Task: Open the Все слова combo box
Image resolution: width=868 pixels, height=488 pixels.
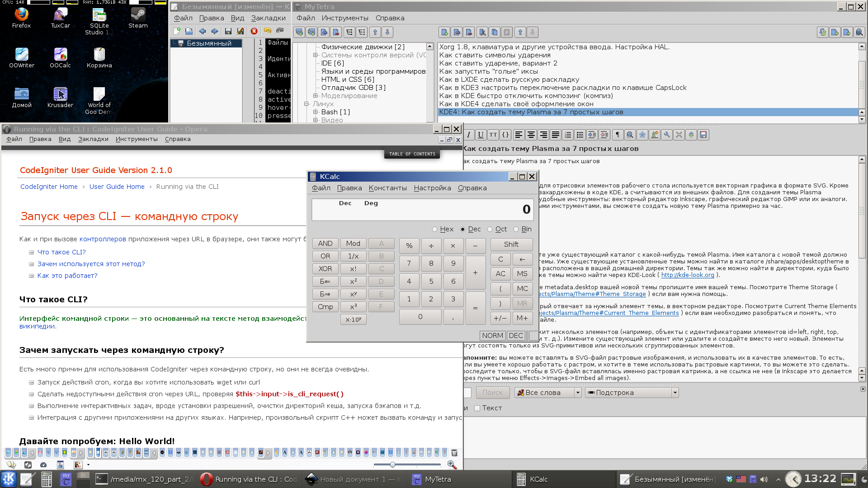Action: pos(548,393)
